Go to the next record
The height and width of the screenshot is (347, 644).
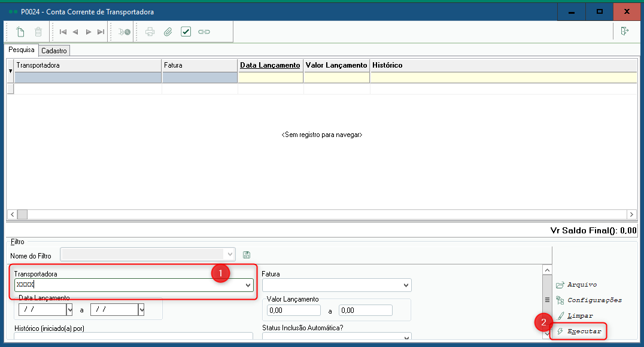pos(89,32)
